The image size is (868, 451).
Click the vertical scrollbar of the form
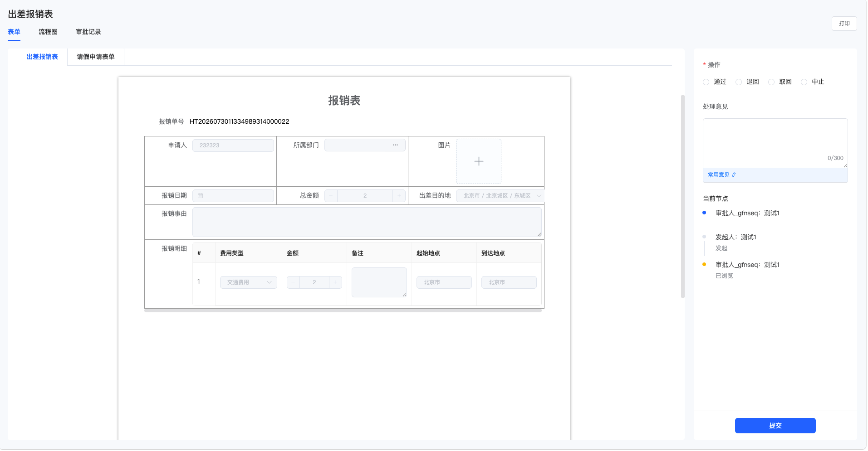(x=682, y=196)
